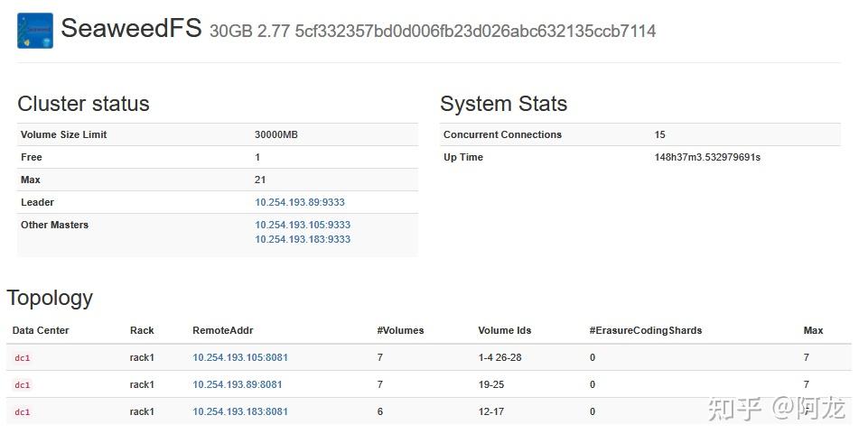
Task: Open the Leader link 10.254.193.89:9333
Action: pos(300,202)
